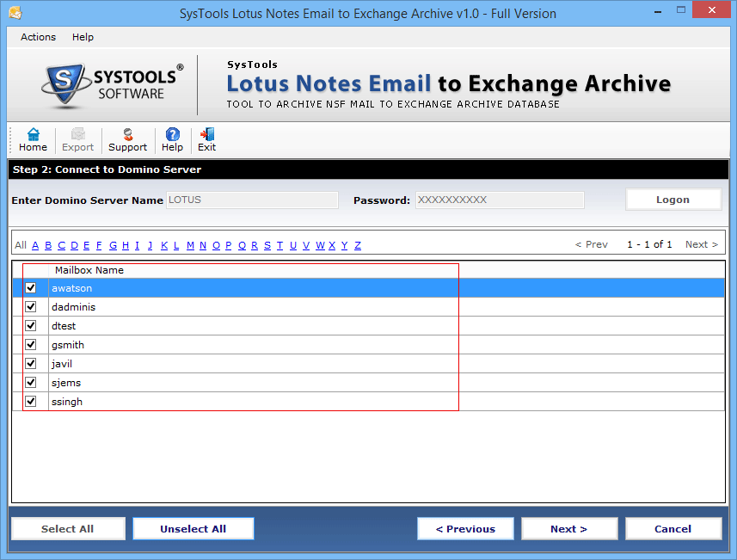Click the All mailbox filter link
Viewport: 737px width, 560px height.
click(x=20, y=245)
